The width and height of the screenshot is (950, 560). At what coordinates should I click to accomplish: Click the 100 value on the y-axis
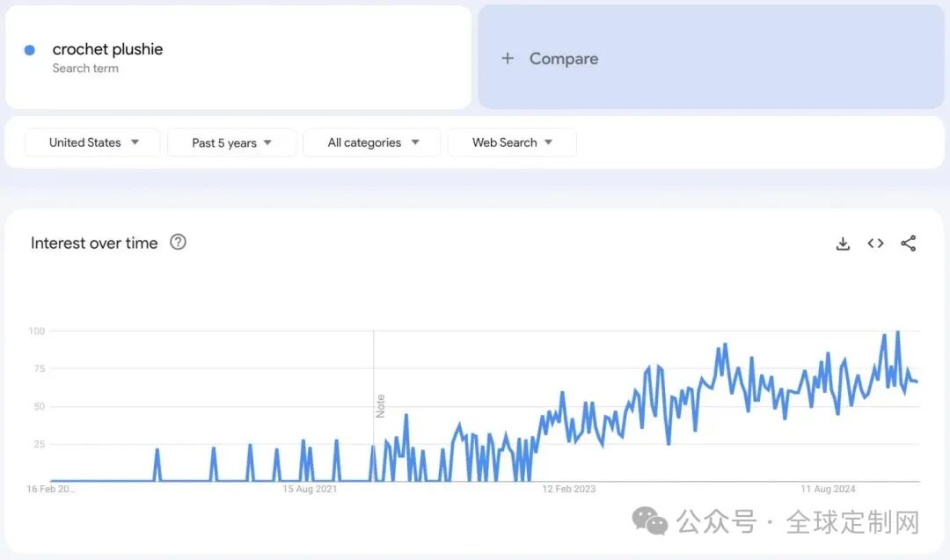[36, 331]
